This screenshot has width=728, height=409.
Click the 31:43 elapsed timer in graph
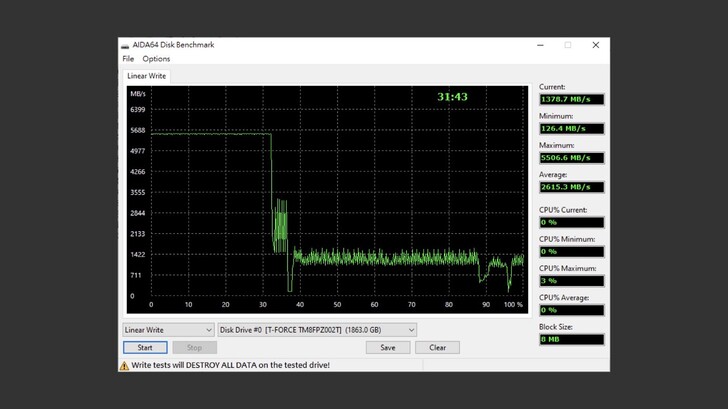click(x=452, y=97)
